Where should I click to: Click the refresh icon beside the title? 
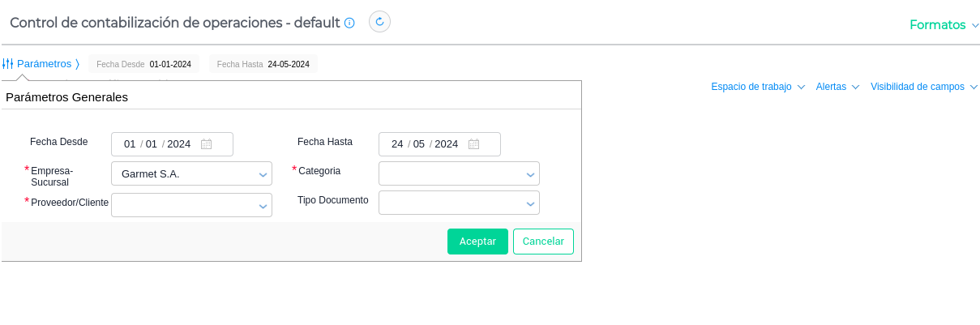379,22
